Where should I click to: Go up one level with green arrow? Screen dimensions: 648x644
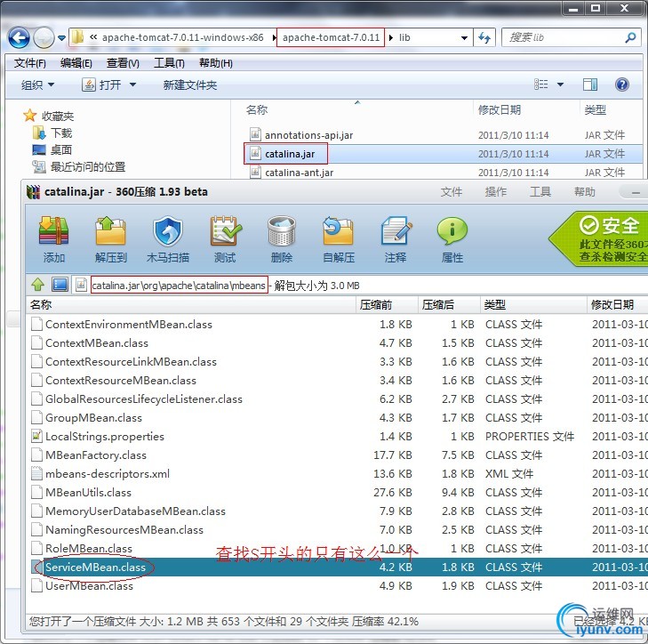[38, 285]
